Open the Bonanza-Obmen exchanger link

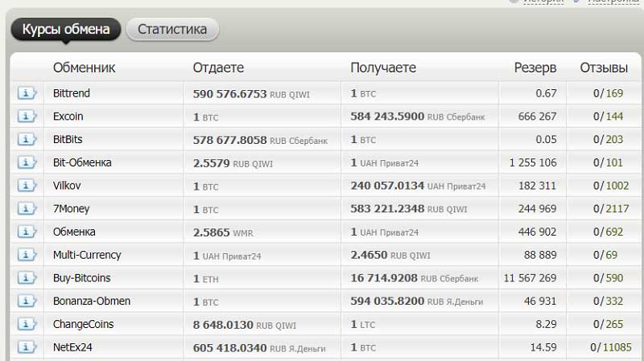[x=92, y=301]
